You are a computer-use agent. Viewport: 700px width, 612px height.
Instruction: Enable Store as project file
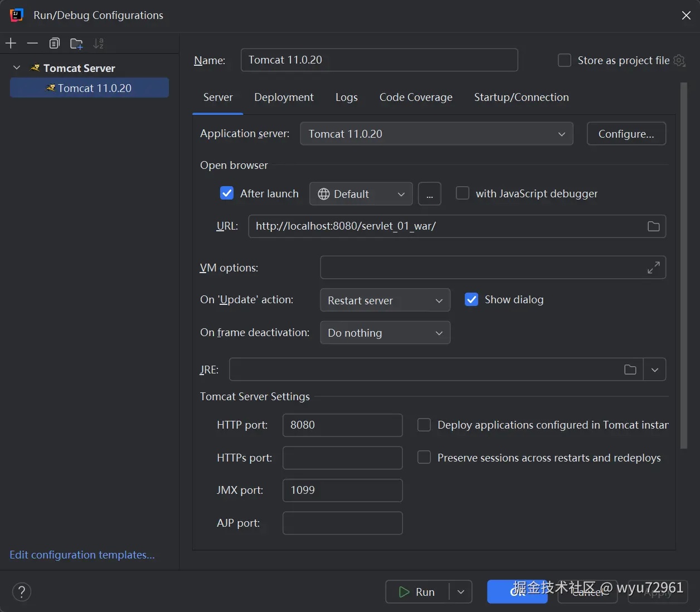[565, 60]
